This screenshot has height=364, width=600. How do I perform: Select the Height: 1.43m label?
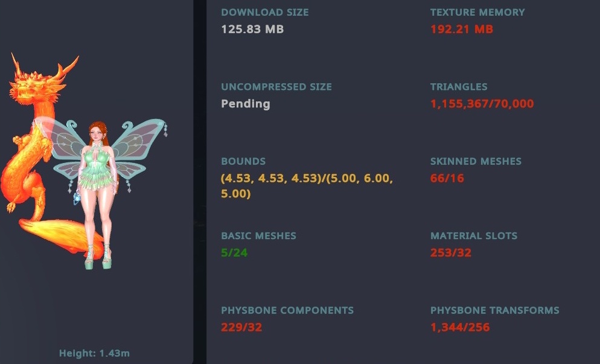(94, 353)
